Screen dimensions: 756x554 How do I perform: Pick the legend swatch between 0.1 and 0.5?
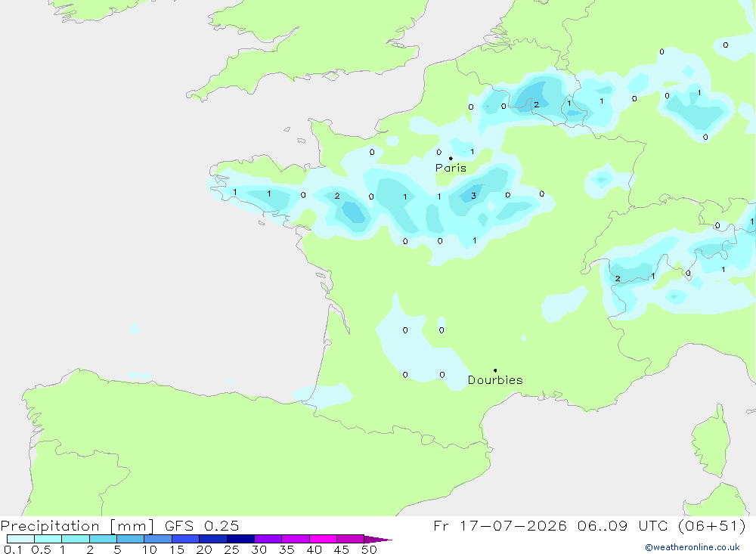pos(20,539)
